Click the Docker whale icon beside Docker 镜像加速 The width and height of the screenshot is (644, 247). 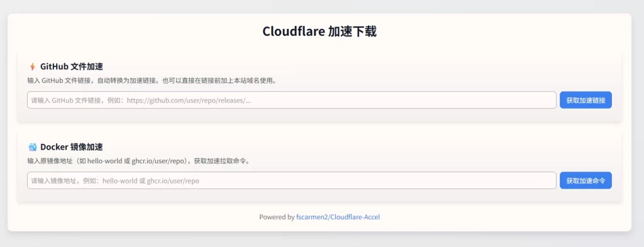[33, 147]
